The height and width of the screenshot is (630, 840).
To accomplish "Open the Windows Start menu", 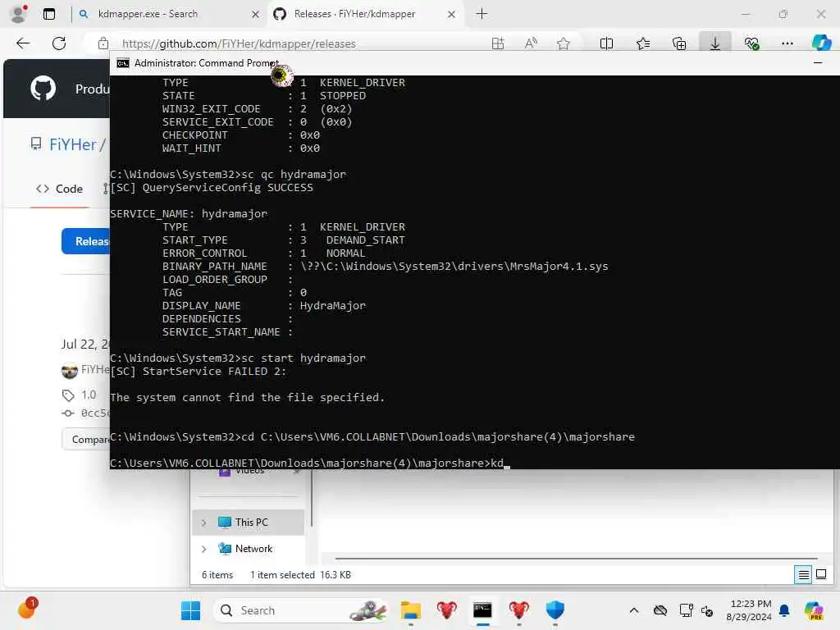I will coord(190,610).
